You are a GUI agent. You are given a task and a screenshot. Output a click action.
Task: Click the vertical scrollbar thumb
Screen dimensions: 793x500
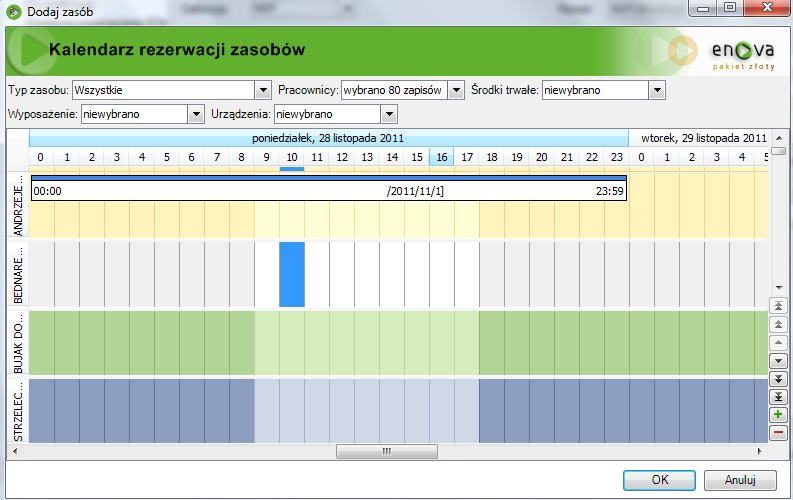(x=779, y=151)
